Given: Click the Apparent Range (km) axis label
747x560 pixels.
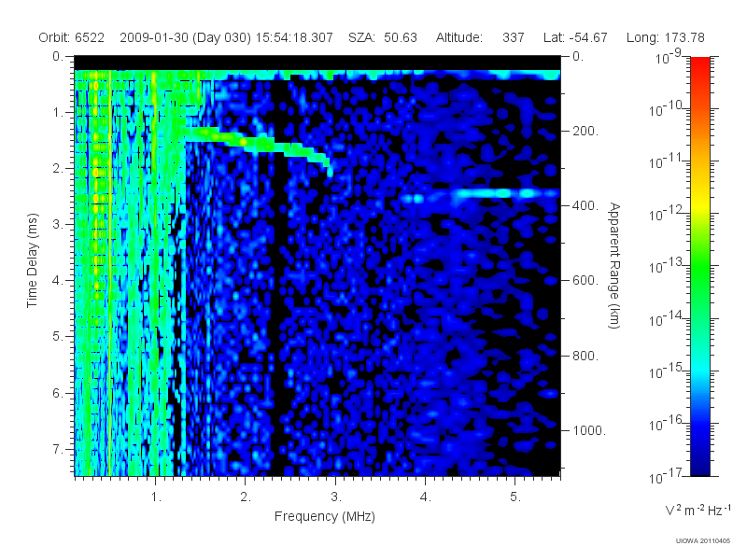Looking at the screenshot, I should tap(614, 265).
